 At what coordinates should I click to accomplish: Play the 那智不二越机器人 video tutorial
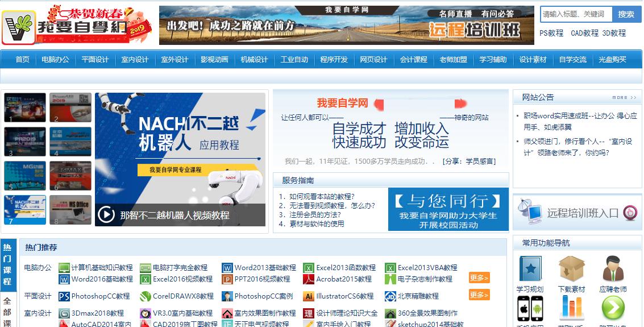(x=180, y=159)
